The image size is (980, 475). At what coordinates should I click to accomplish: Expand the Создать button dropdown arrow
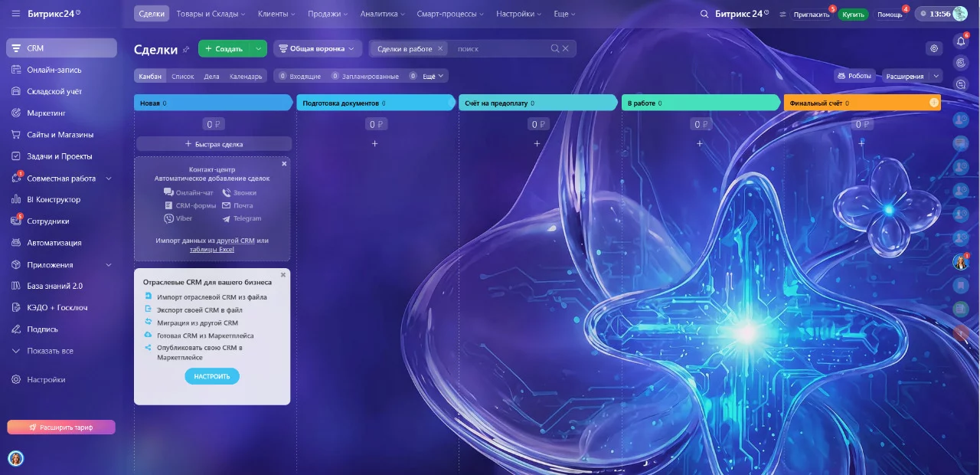click(x=259, y=48)
